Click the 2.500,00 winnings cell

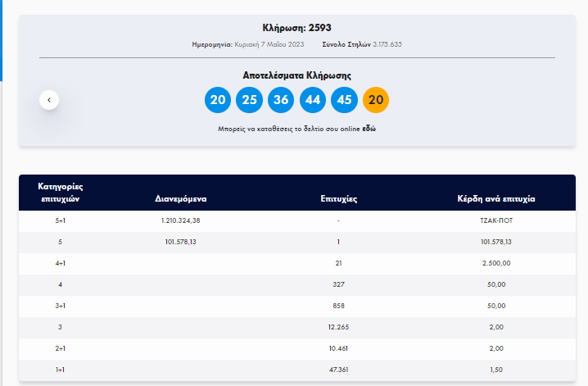coord(496,263)
